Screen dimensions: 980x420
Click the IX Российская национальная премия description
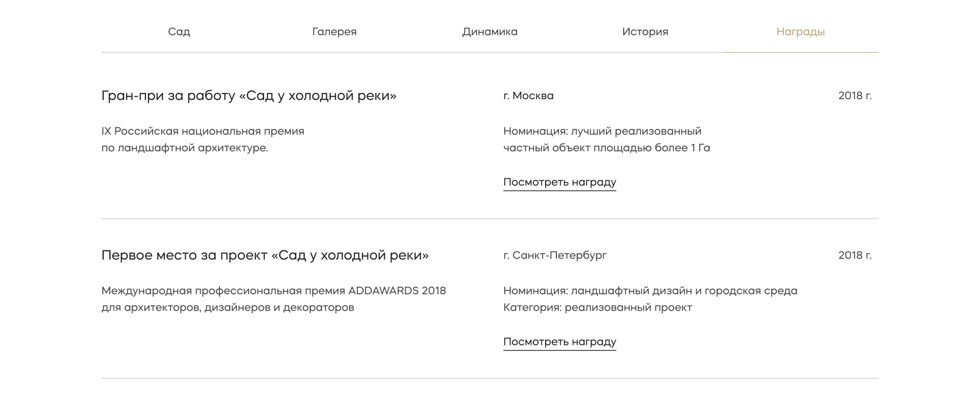(203, 131)
